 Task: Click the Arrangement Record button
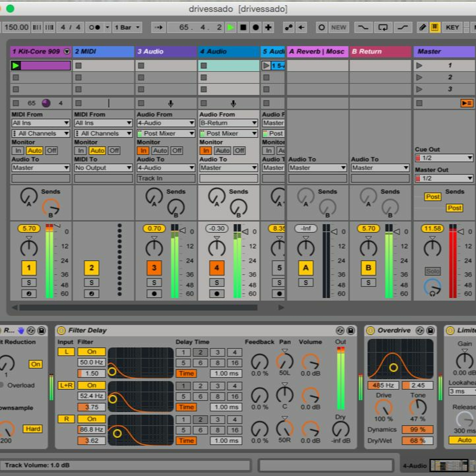coord(256,27)
